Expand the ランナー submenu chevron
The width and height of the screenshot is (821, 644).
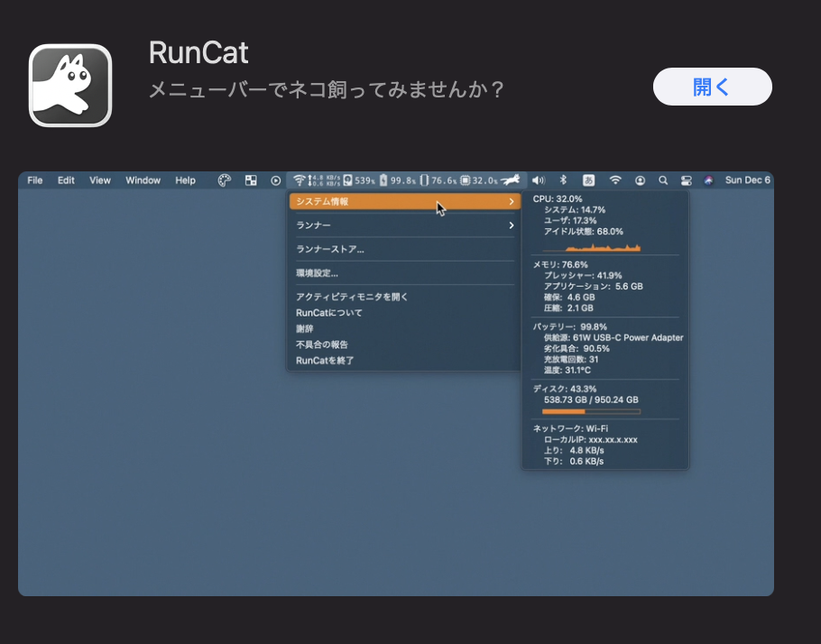coord(512,225)
